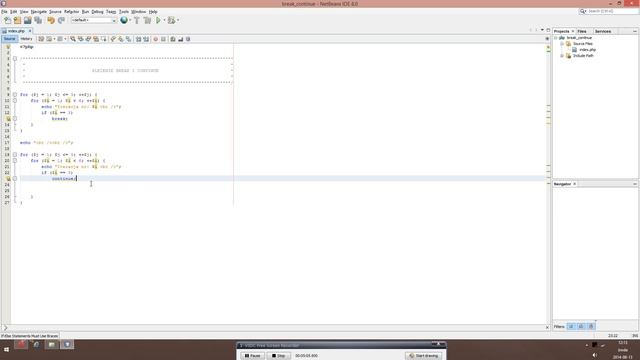Open dropdown arrow next to globe browser icon

(x=130, y=20)
